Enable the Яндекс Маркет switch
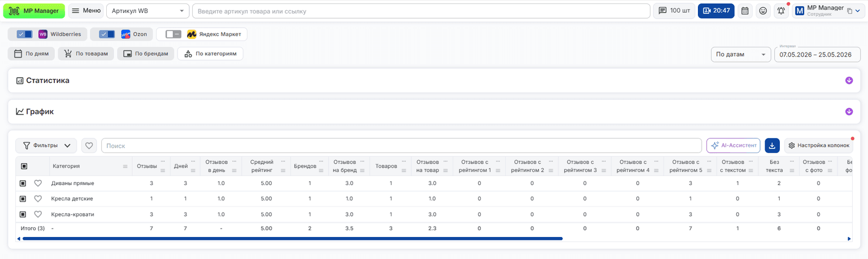Viewport: 868px width, 259px height. 173,34
